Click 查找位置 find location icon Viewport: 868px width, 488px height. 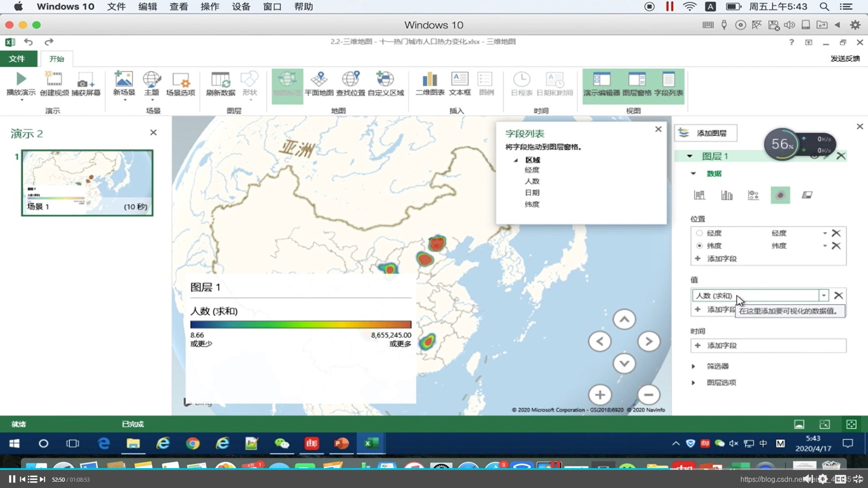[x=350, y=80]
